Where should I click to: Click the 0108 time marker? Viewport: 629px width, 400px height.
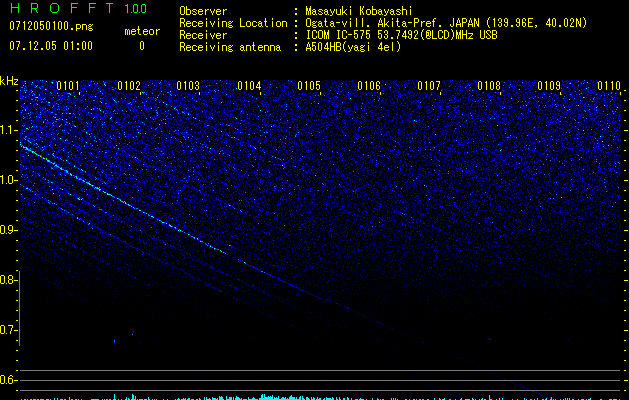489,86
